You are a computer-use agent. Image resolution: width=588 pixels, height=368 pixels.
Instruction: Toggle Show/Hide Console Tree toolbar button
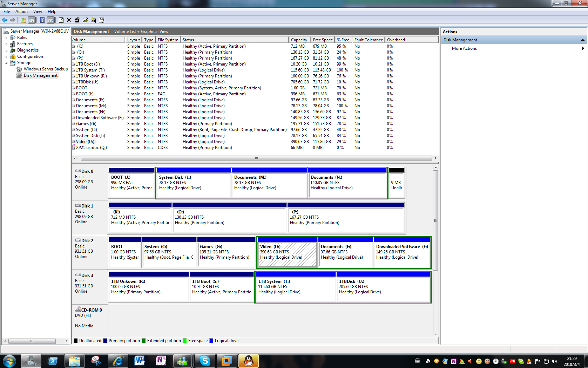coord(32,20)
